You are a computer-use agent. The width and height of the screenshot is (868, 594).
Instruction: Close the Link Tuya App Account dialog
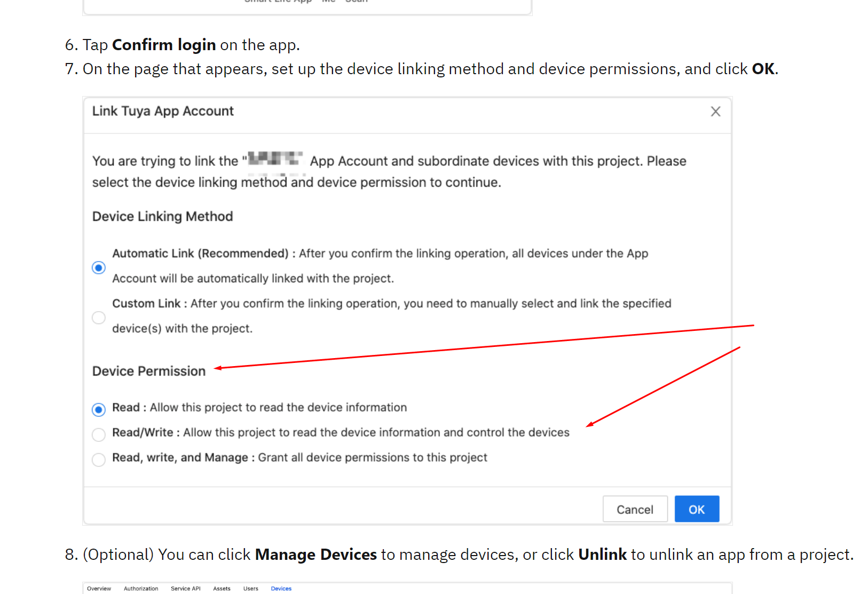click(715, 112)
